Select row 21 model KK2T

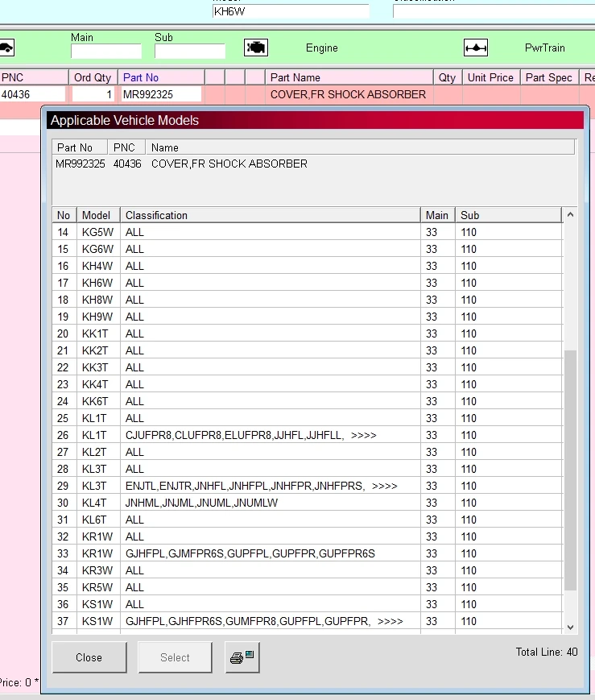[307, 350]
